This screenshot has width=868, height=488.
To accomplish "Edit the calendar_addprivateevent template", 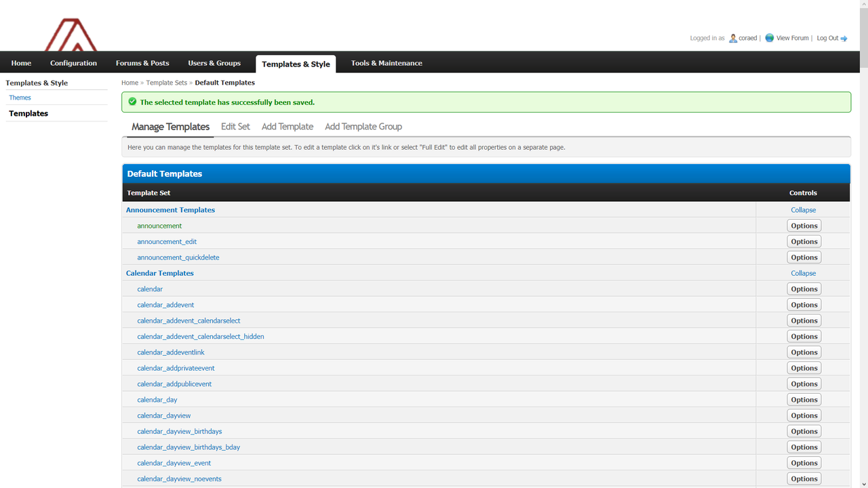I will [176, 368].
